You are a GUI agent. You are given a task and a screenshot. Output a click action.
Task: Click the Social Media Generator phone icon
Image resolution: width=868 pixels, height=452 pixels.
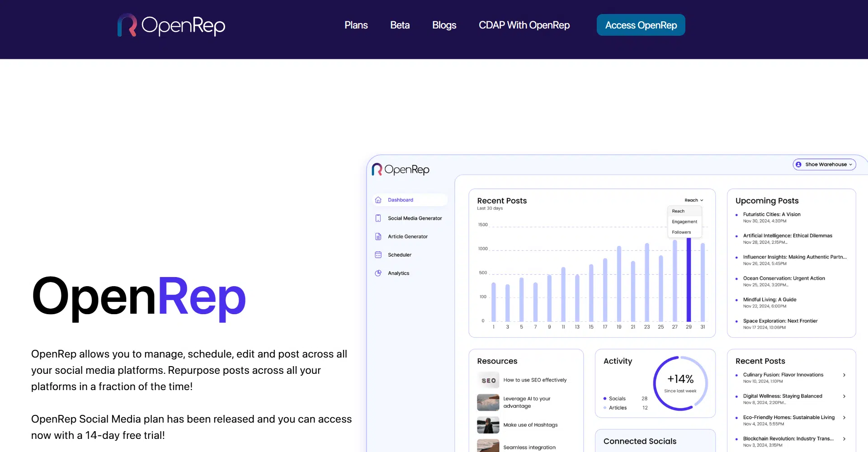tap(378, 218)
